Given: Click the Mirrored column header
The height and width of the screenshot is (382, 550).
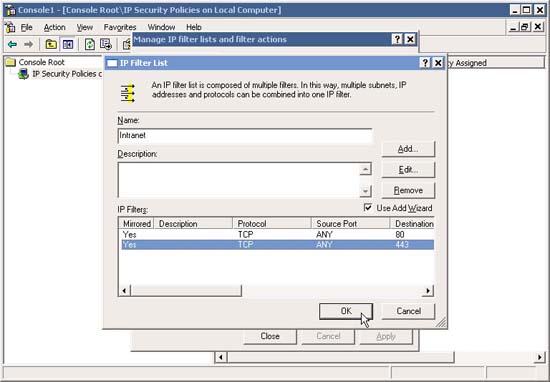Looking at the screenshot, I should pyautogui.click(x=137, y=224).
